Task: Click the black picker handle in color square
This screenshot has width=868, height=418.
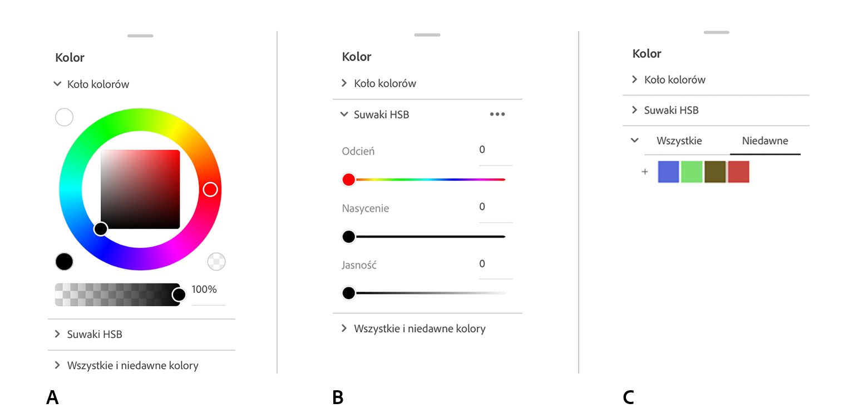Action: click(x=101, y=228)
